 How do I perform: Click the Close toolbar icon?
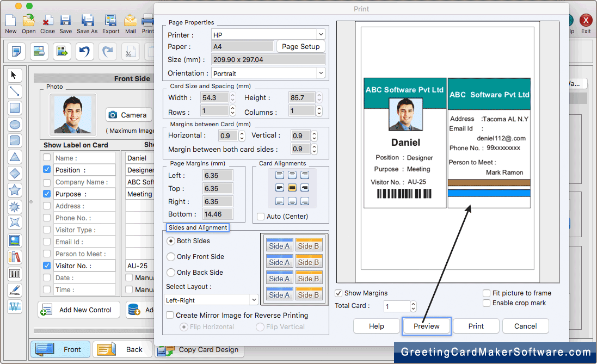[47, 23]
